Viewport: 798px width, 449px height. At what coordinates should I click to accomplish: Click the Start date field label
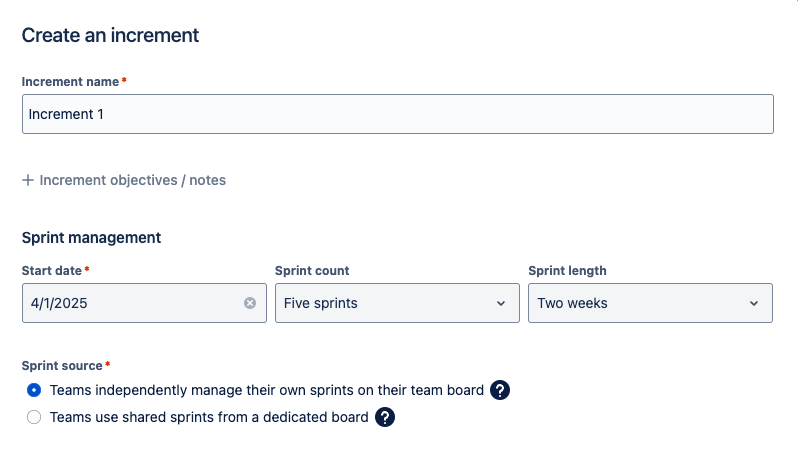(x=51, y=270)
